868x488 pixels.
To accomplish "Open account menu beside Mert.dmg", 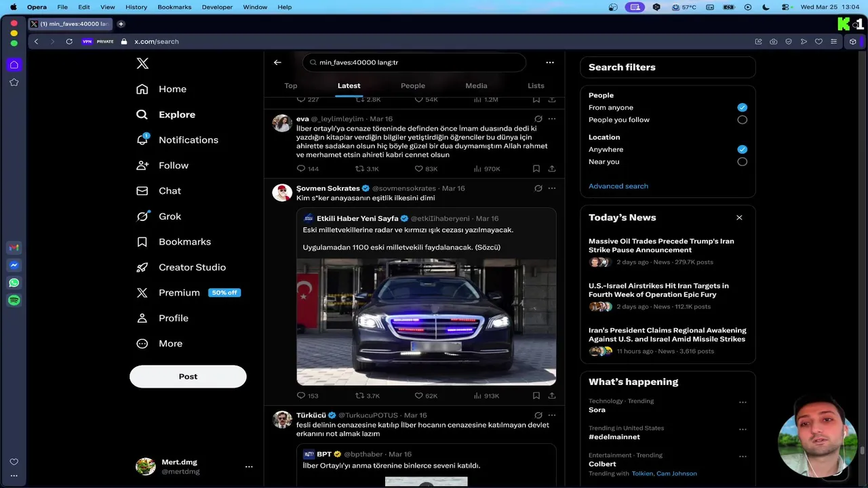I will point(249,466).
